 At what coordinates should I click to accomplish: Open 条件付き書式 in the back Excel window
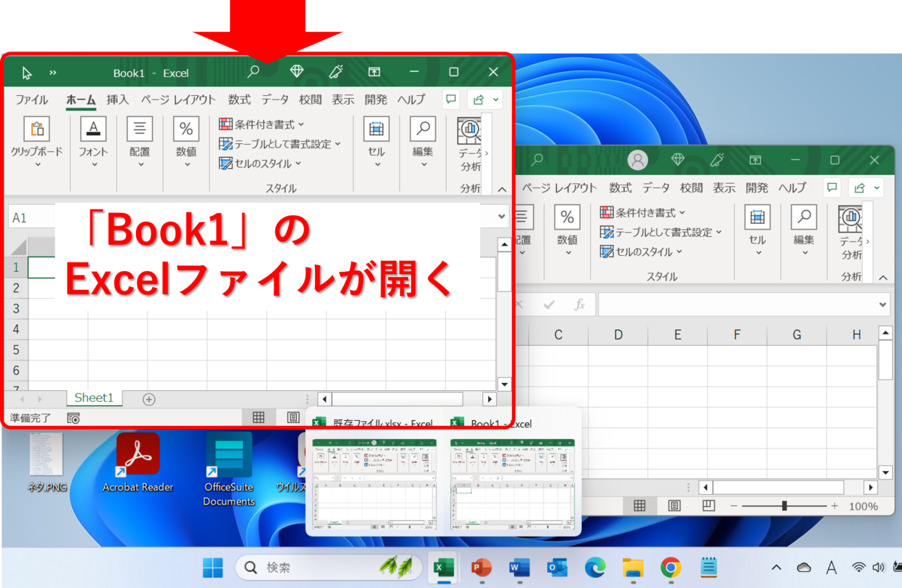(643, 212)
